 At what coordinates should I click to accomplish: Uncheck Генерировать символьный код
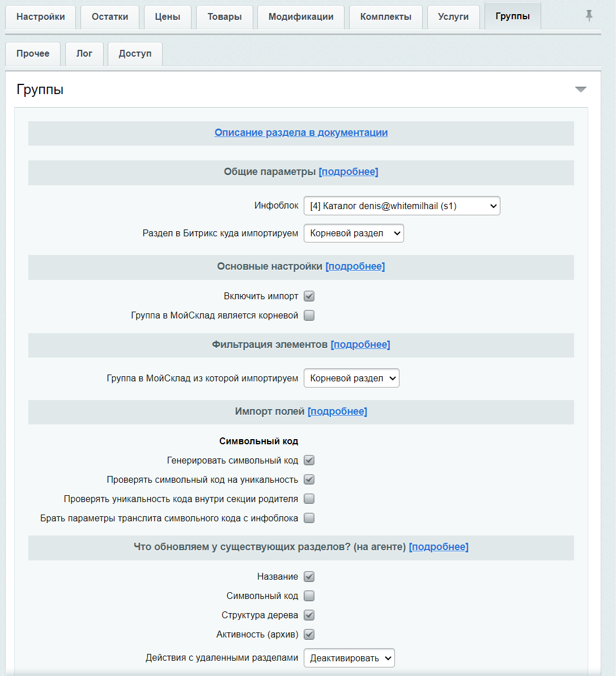(x=309, y=461)
